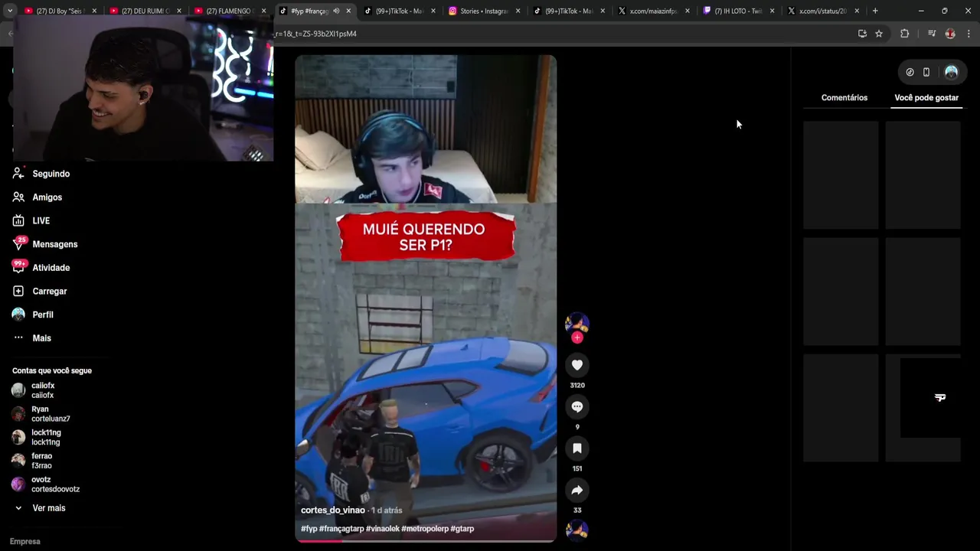Screen dimensions: 980x551
Task: Like the video with the heart icon
Action: click(577, 365)
